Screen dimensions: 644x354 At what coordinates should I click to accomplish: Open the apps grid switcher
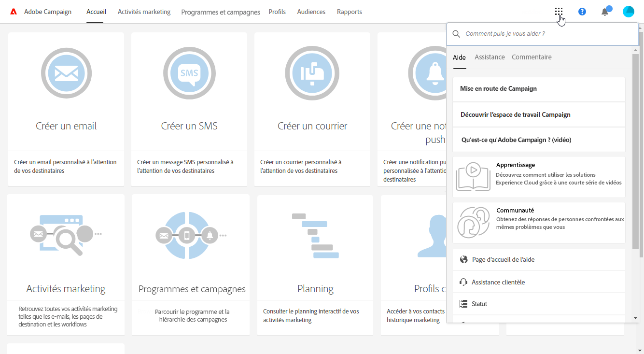click(x=559, y=12)
